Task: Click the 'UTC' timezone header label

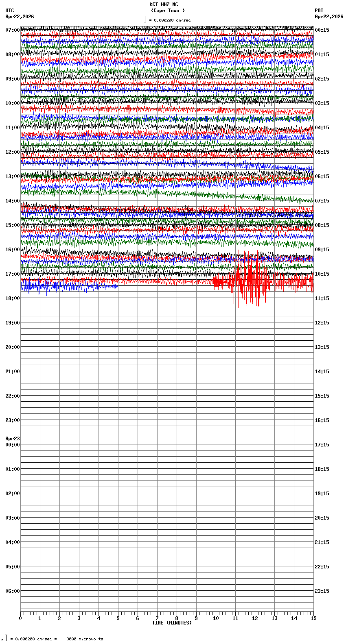Action: click(x=10, y=11)
